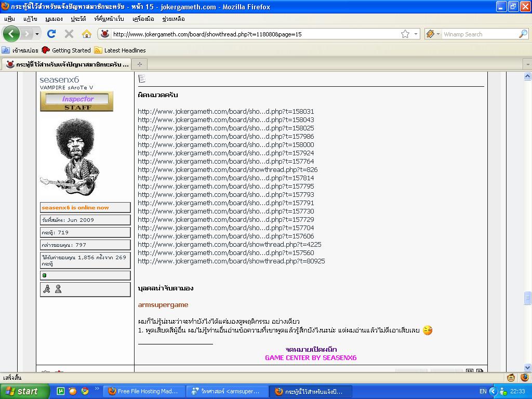Launch the orange quick launch icon

[x=72, y=391]
